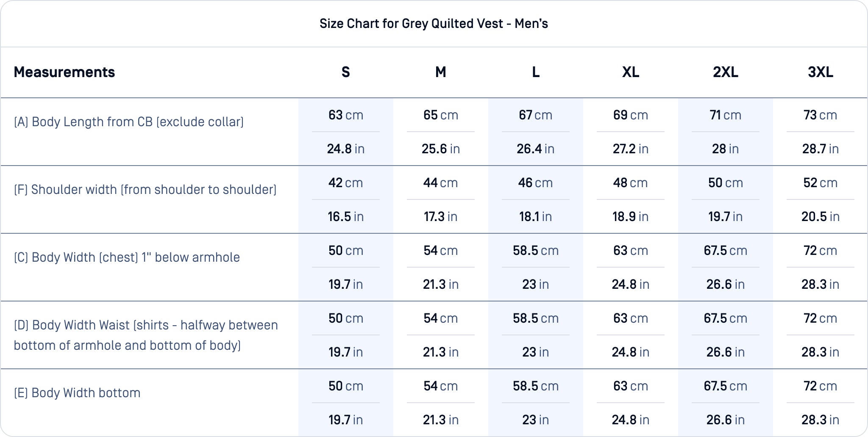
Task: Select the XL size column header
Action: [x=631, y=72]
